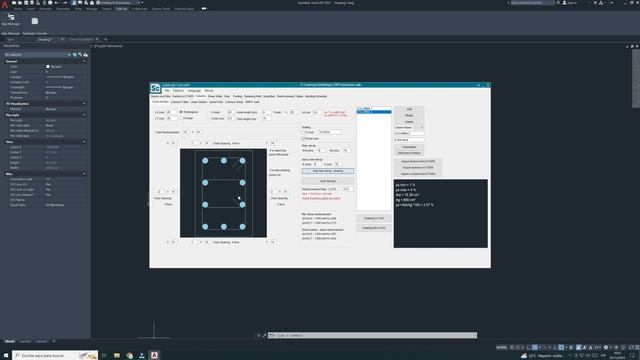640x360 pixels.
Task: Switch to the Layout1 tab
Action: 25,341
